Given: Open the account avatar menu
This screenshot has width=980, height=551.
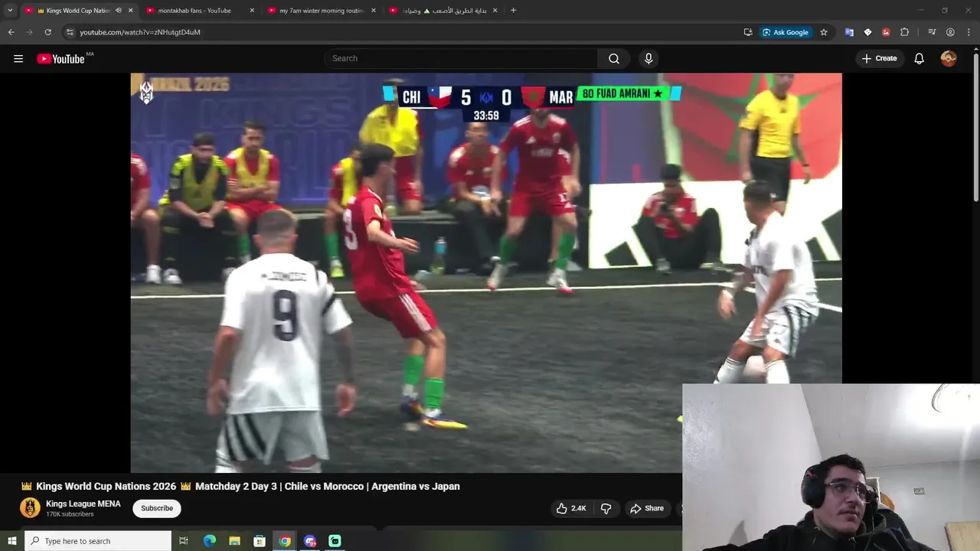Looking at the screenshot, I should coord(949,58).
